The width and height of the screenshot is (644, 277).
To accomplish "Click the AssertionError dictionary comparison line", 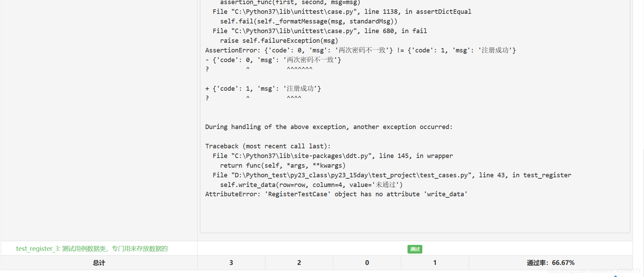I will pyautogui.click(x=360, y=50).
